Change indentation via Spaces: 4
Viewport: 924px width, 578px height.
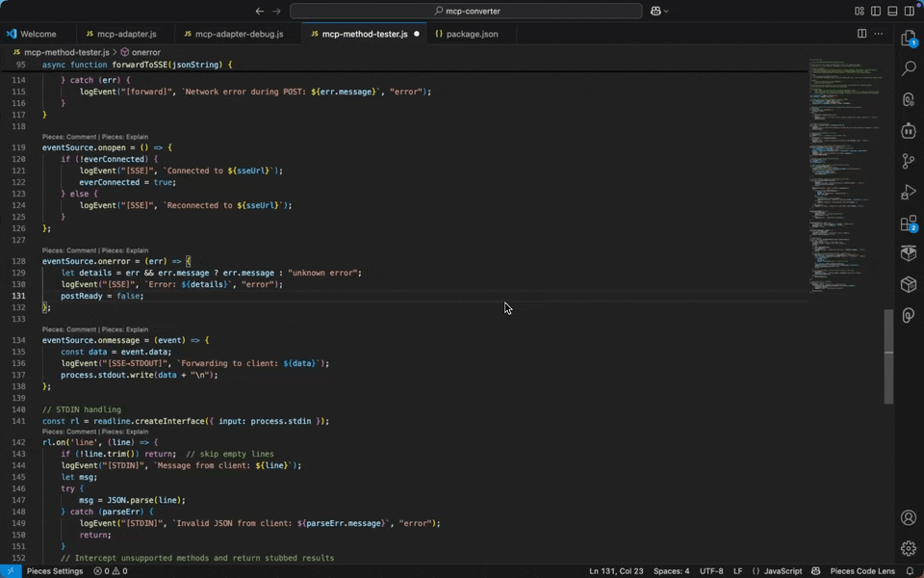(671, 571)
